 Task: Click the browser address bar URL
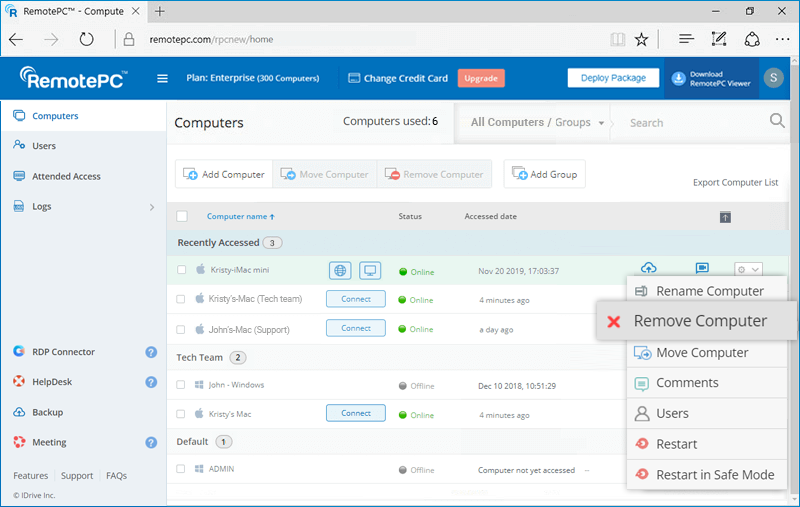(211, 39)
